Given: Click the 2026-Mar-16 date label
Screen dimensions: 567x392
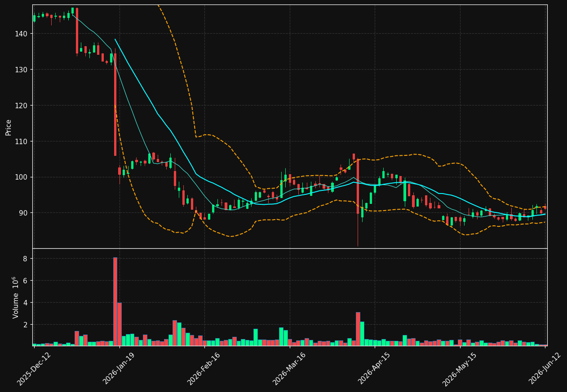Looking at the screenshot, I should tap(289, 369).
